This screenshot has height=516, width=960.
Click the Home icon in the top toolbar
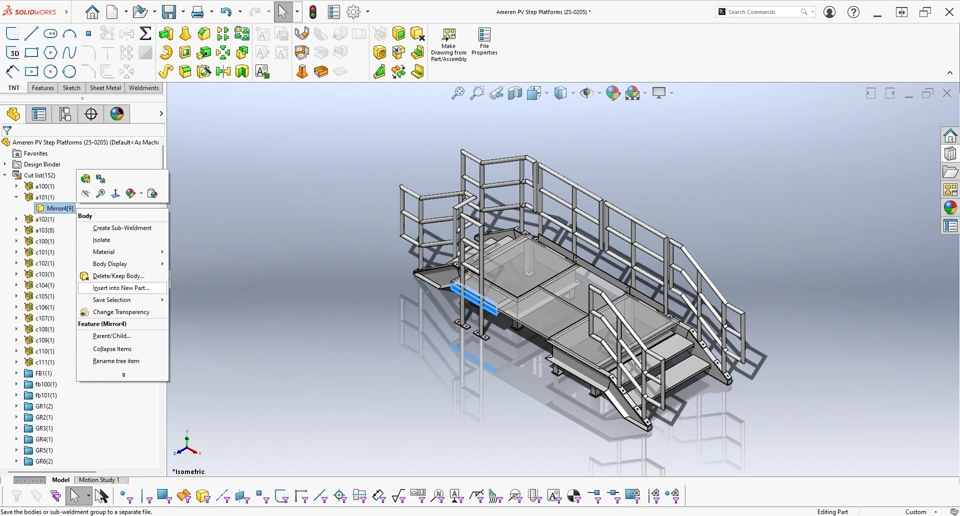(92, 12)
